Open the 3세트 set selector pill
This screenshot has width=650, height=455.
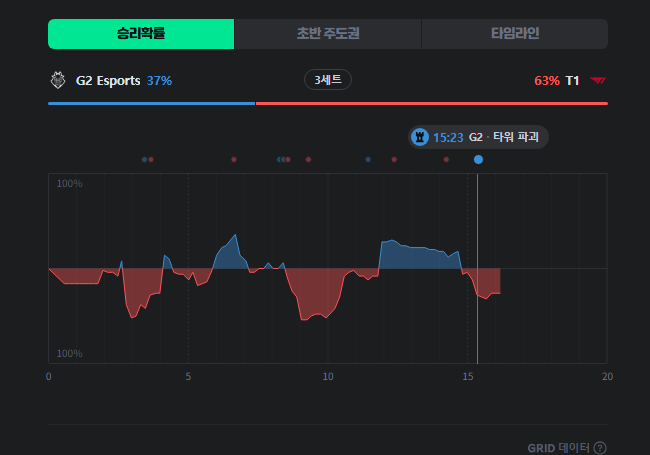328,80
